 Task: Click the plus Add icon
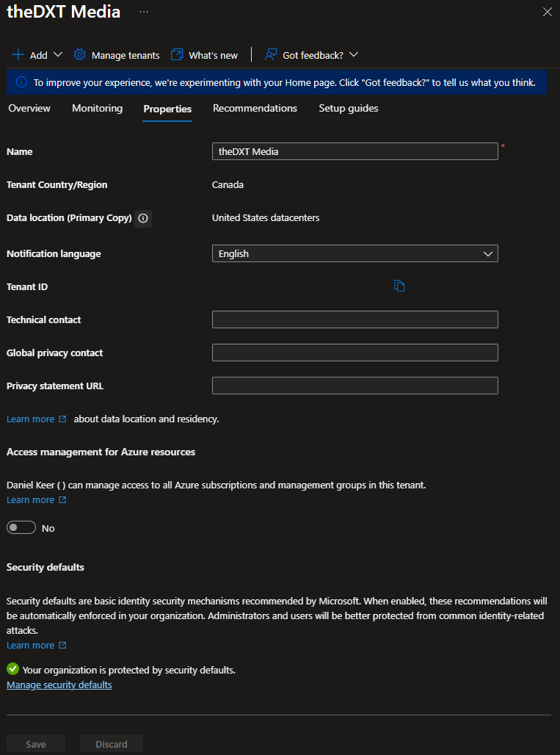coord(18,55)
